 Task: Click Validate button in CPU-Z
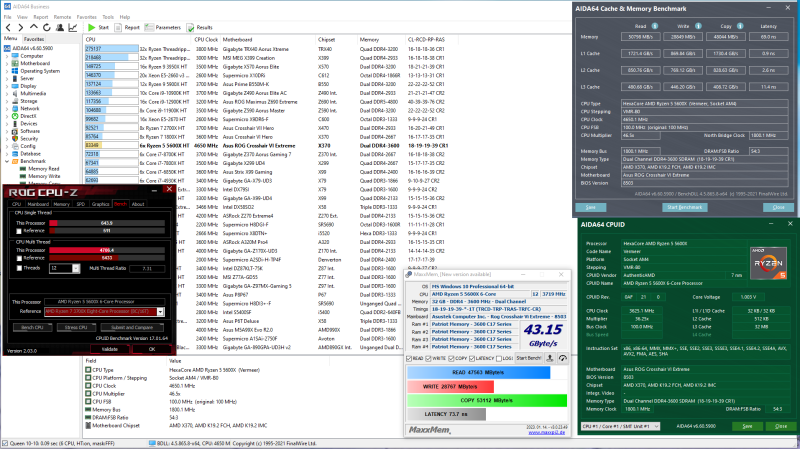[x=109, y=350]
